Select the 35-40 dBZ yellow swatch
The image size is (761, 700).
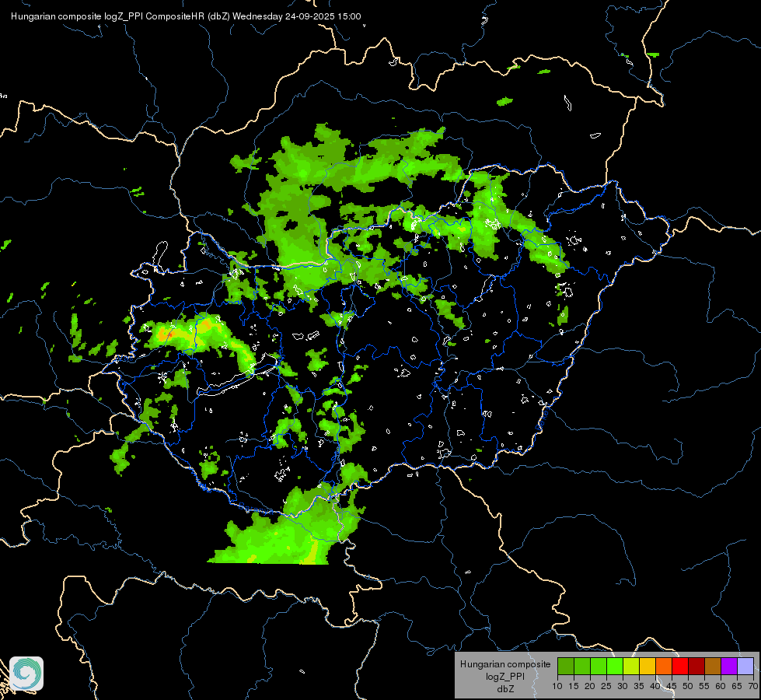(648, 667)
